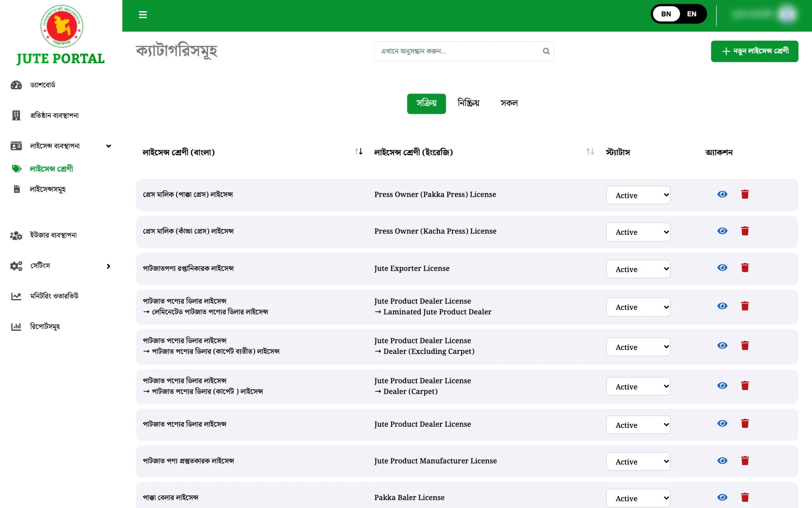This screenshot has width=812, height=508.
Task: Click the search magnifier icon
Action: 546,51
